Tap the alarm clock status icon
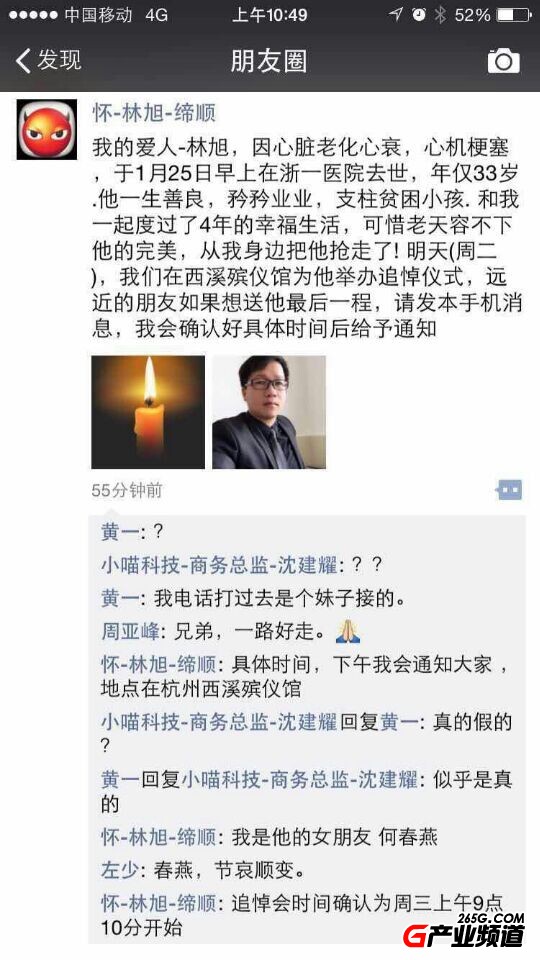This screenshot has height=960, width=540. point(419,15)
